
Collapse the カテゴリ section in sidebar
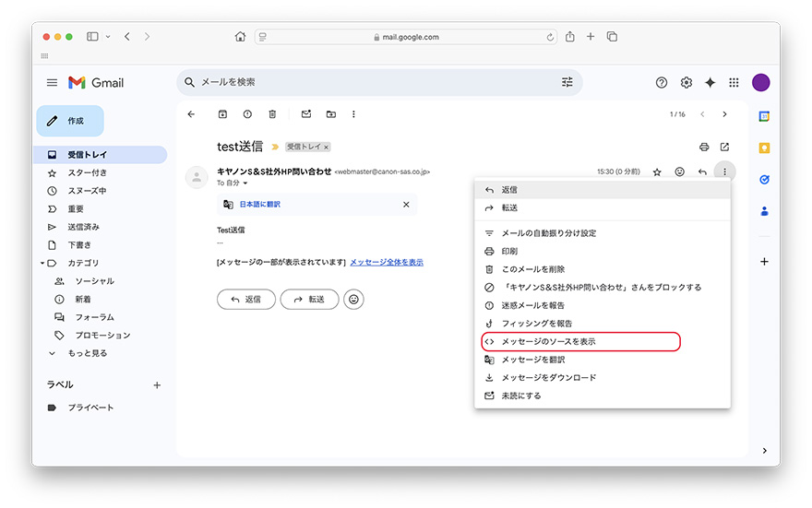[x=40, y=263]
